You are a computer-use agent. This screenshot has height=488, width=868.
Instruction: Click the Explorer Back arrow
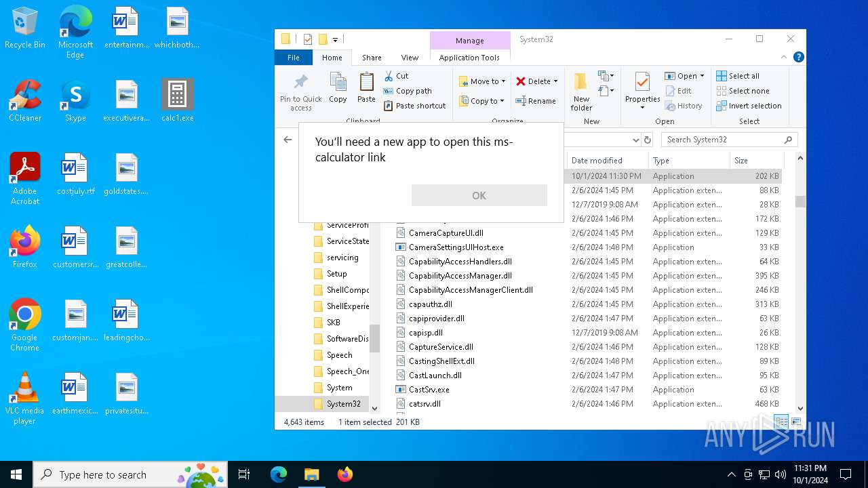288,140
